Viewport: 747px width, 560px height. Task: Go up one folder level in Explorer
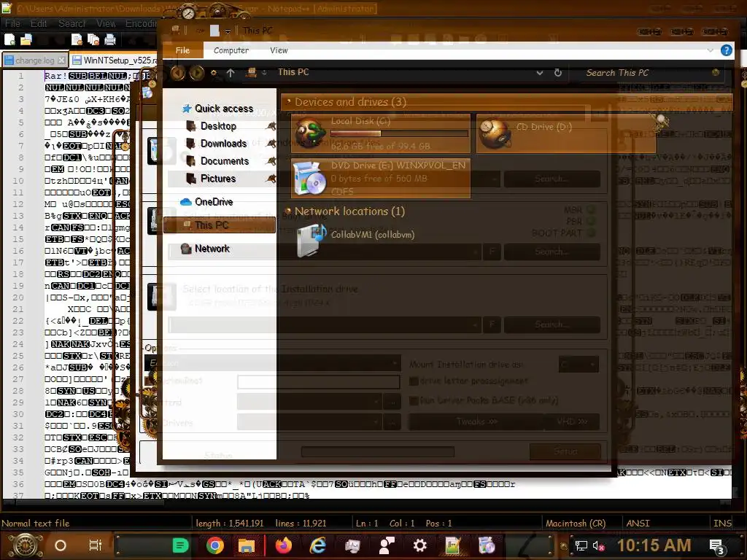pyautogui.click(x=231, y=73)
